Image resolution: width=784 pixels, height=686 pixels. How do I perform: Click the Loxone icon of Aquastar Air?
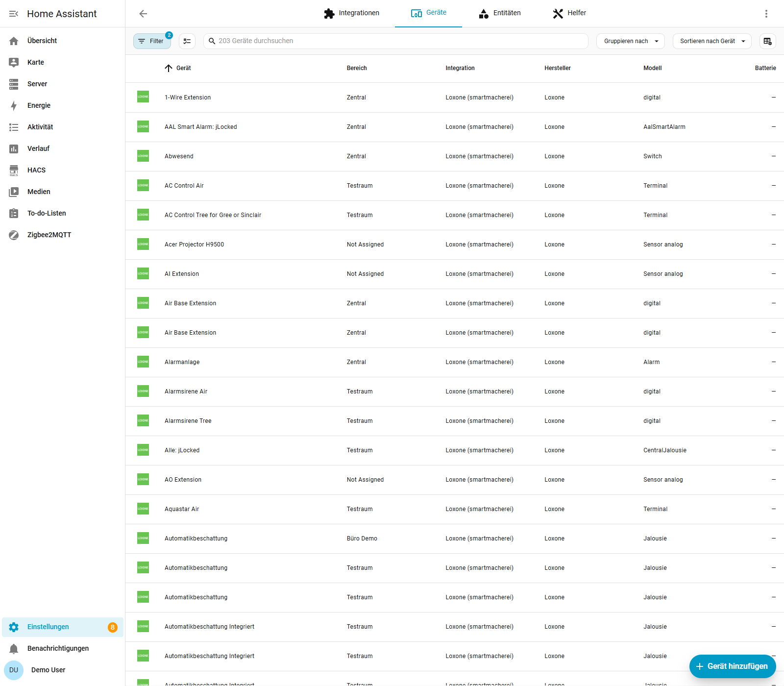(x=143, y=509)
